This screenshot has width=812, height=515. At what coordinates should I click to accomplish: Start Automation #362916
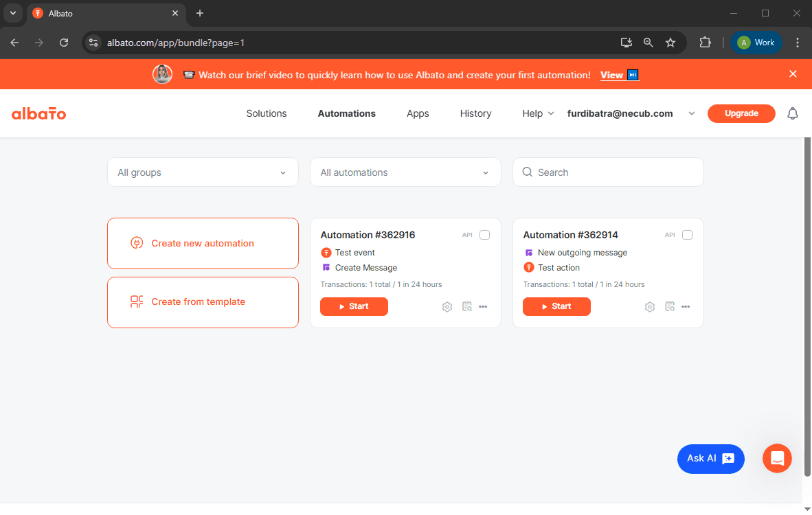tap(354, 307)
